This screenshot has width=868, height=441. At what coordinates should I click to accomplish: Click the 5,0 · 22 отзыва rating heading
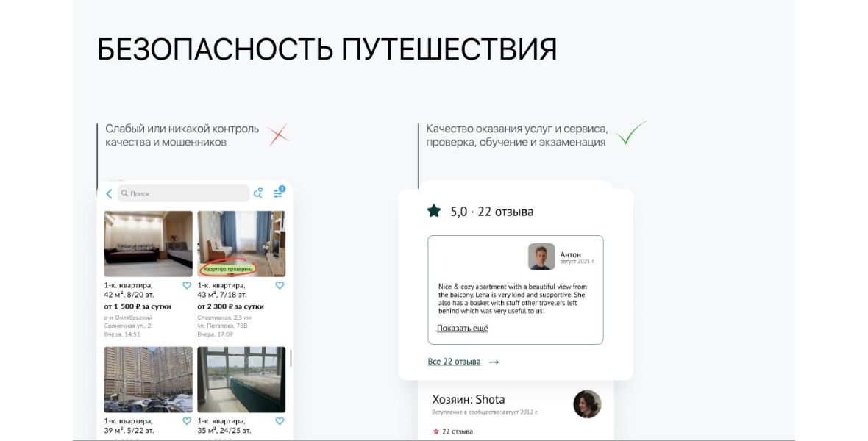(x=491, y=212)
